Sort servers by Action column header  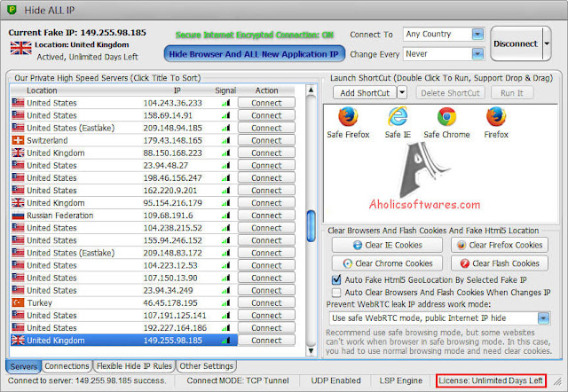[x=266, y=90]
